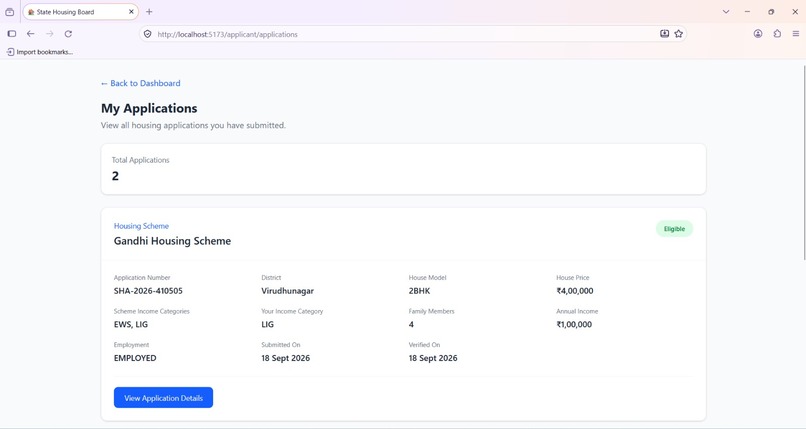Click the Your Income Category value LIG
806x429 pixels.
[267, 325]
